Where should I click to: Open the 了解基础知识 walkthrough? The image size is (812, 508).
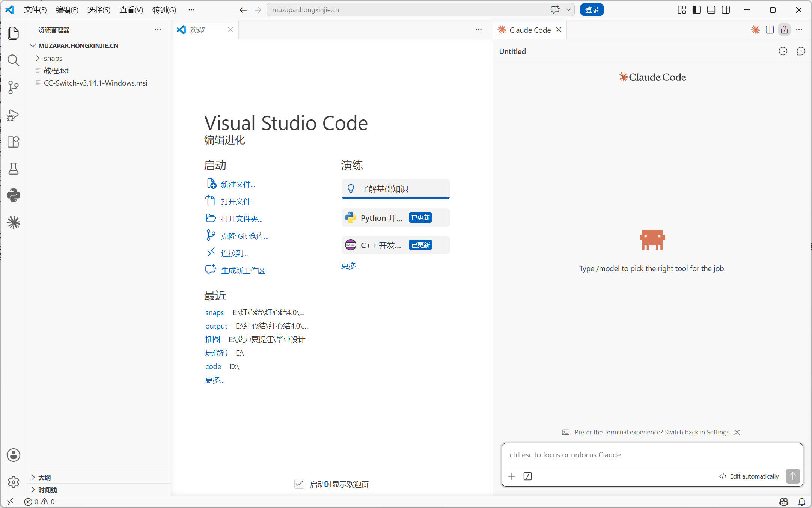coord(396,189)
